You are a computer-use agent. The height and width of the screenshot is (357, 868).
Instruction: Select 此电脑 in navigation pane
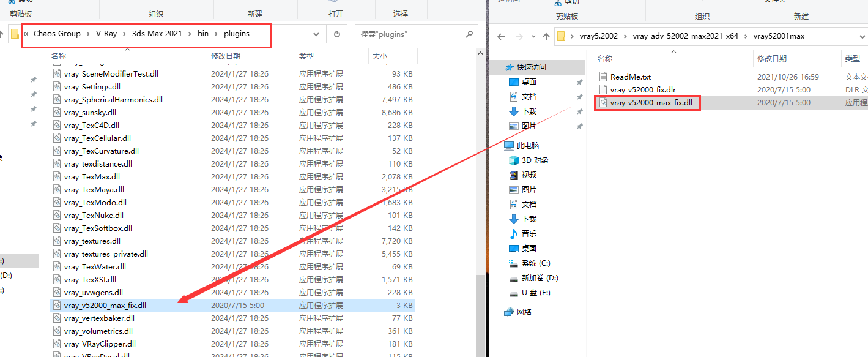pyautogui.click(x=528, y=146)
